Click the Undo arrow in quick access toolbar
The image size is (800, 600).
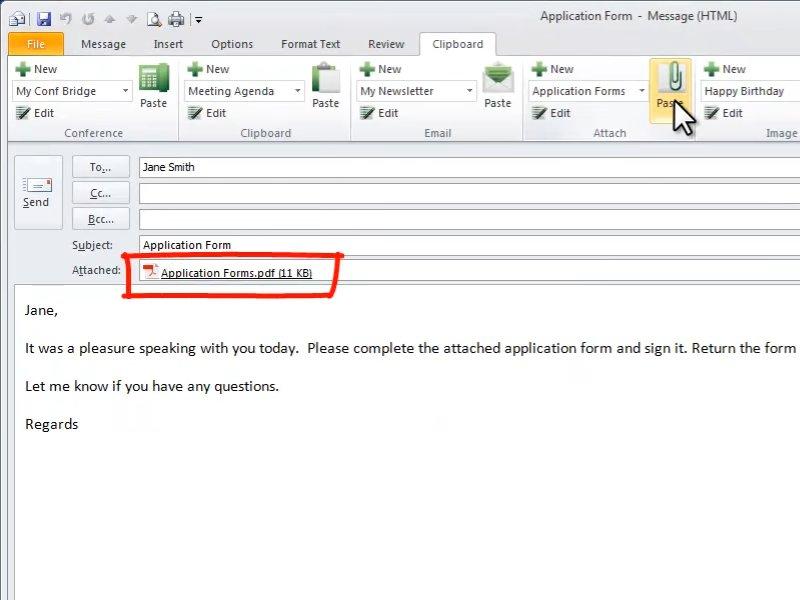click(66, 19)
